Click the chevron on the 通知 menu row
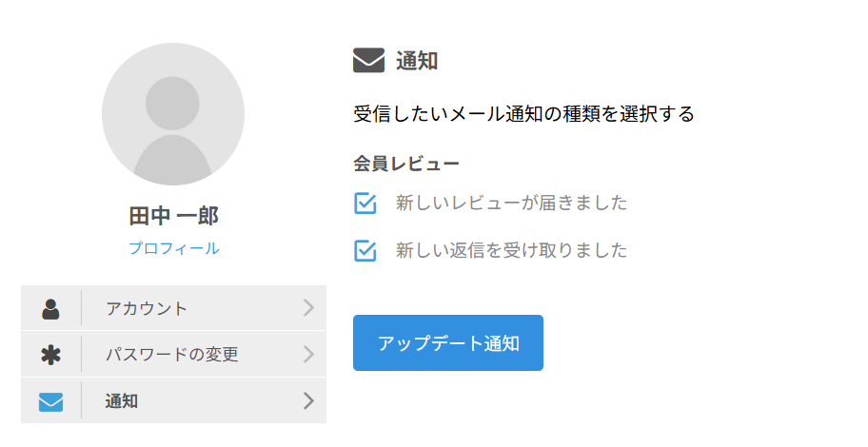 (x=308, y=400)
